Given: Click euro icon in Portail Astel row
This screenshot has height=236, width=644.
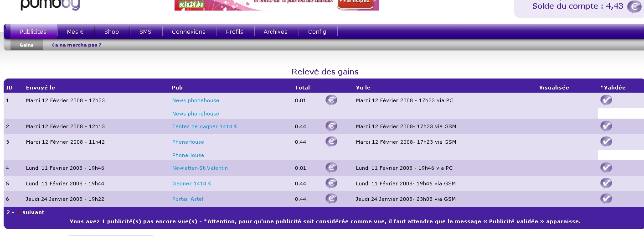Looking at the screenshot, I should (331, 199).
